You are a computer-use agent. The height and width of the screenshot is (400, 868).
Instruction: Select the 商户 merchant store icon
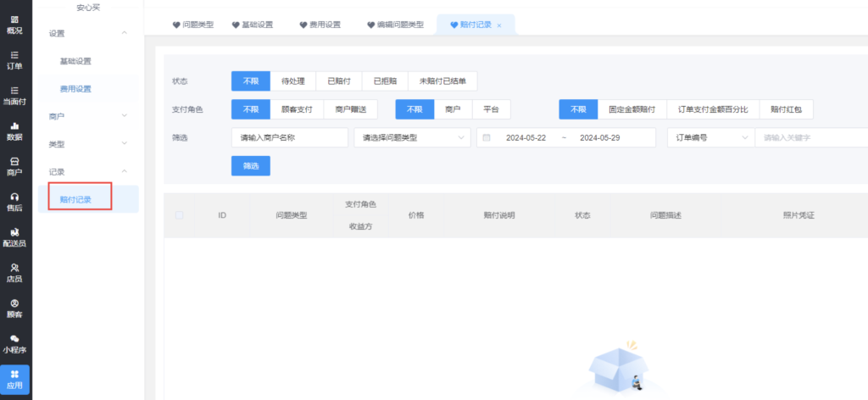pyautogui.click(x=15, y=166)
